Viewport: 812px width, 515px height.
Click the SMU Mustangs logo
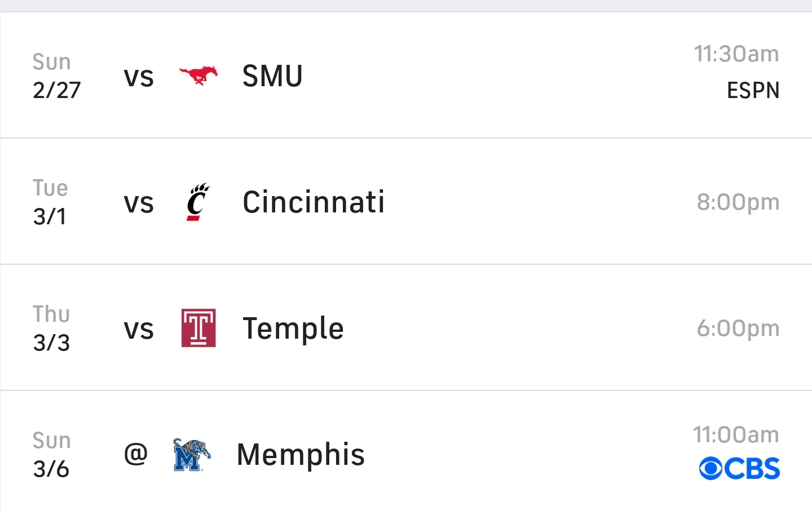[x=198, y=75]
